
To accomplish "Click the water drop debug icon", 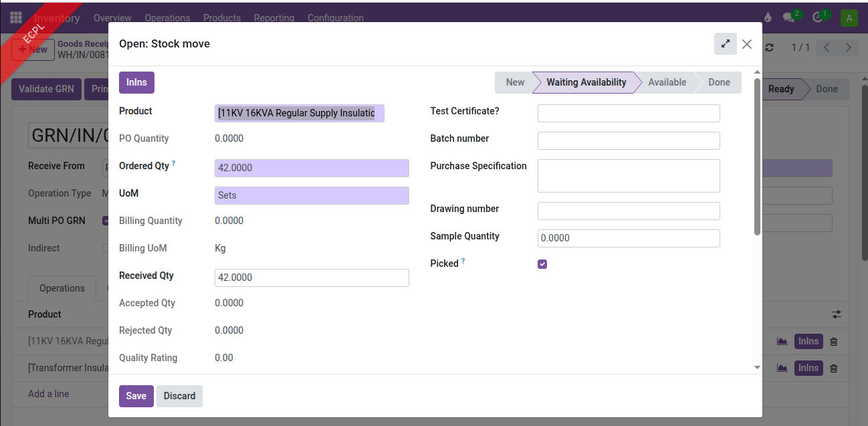I will pos(767,18).
